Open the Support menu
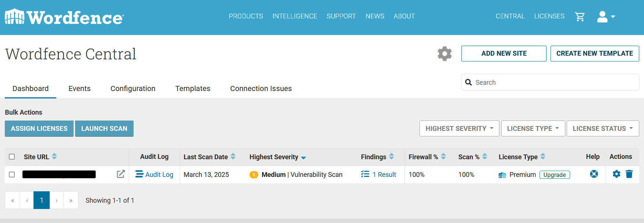This screenshot has height=223, width=644. [x=341, y=16]
